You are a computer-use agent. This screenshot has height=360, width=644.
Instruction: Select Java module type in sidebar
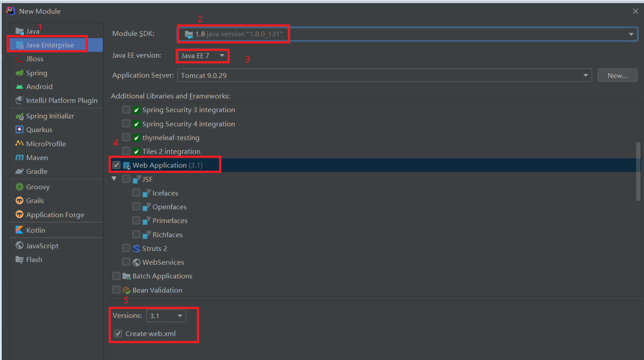pos(56,31)
